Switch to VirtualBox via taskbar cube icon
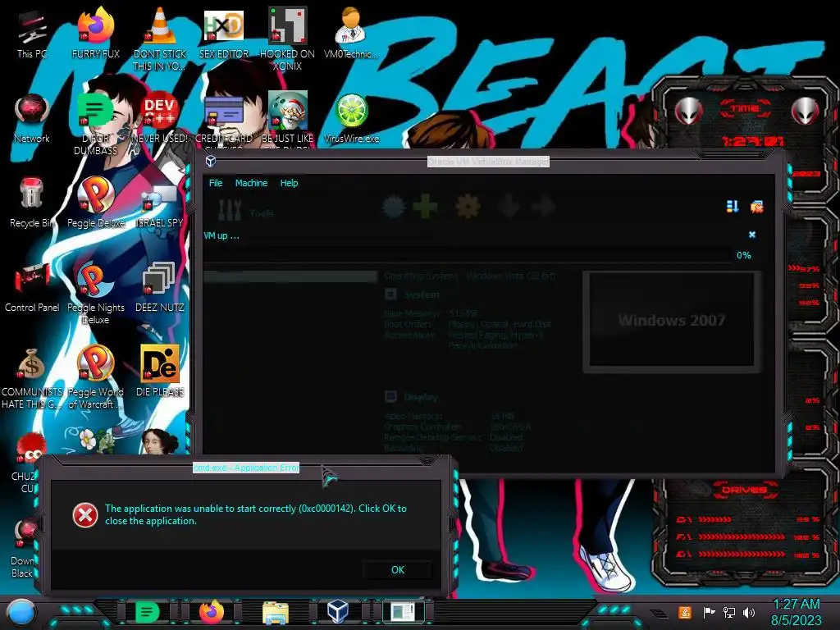The width and height of the screenshot is (840, 630). [x=338, y=612]
